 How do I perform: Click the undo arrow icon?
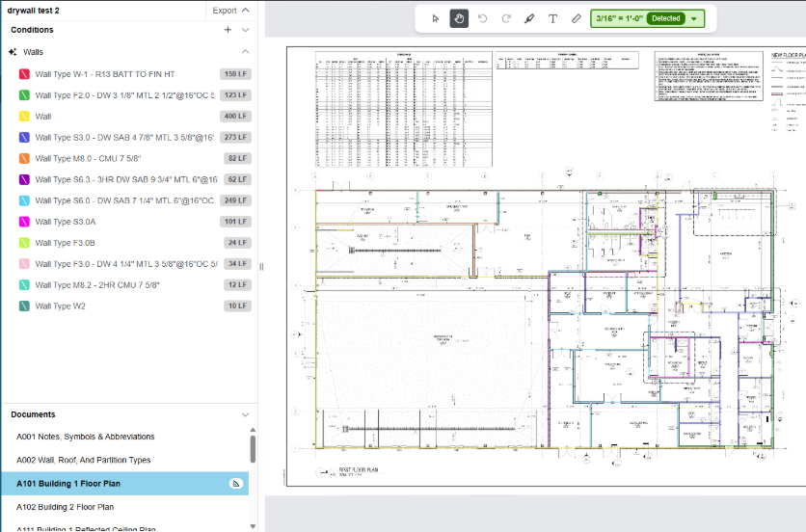click(482, 18)
